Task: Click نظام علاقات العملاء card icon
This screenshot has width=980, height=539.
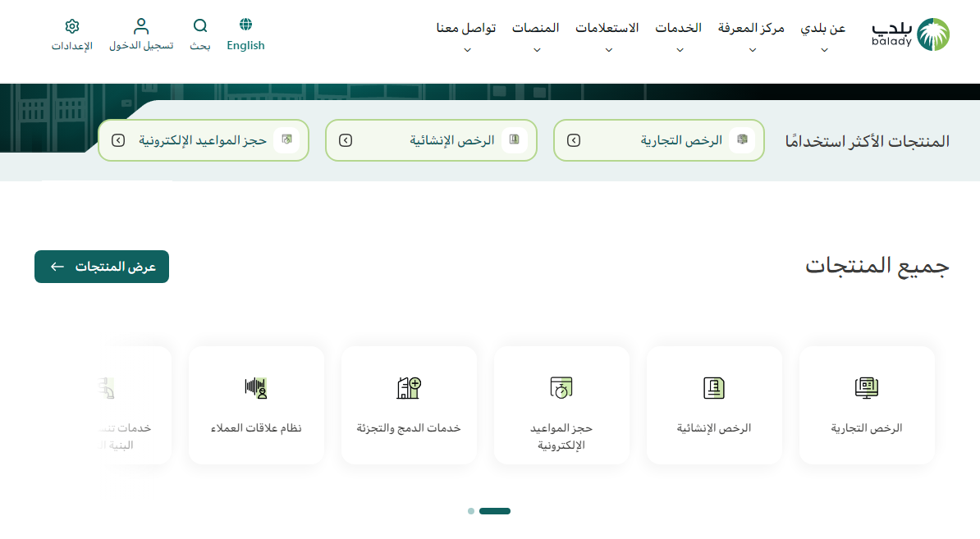Action: (256, 388)
